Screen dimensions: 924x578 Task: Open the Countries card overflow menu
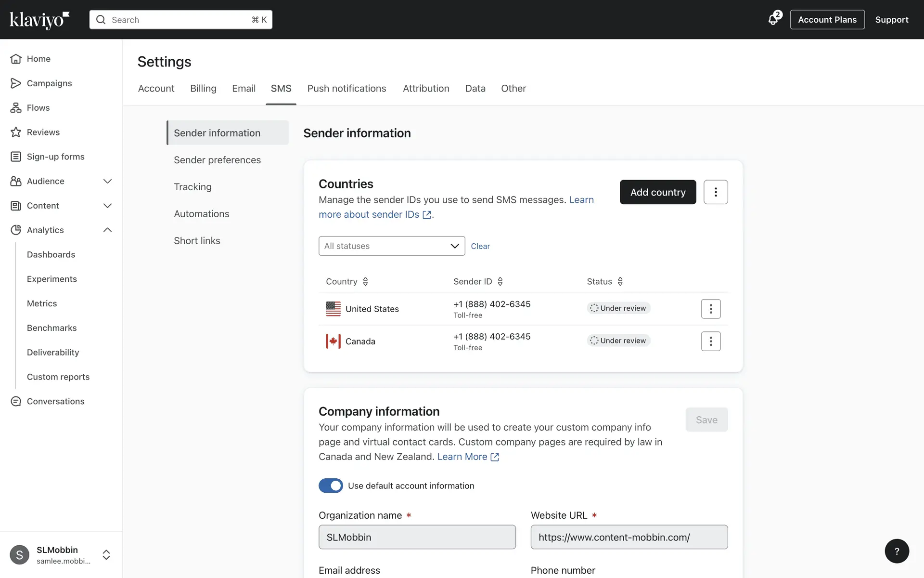715,192
